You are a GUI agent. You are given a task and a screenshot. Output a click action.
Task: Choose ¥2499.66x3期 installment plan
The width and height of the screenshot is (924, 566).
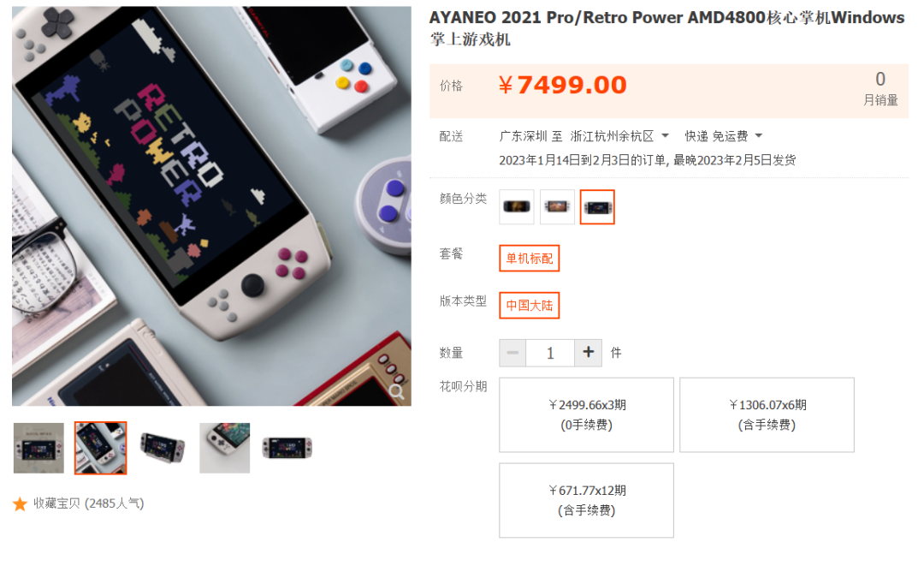(x=586, y=415)
